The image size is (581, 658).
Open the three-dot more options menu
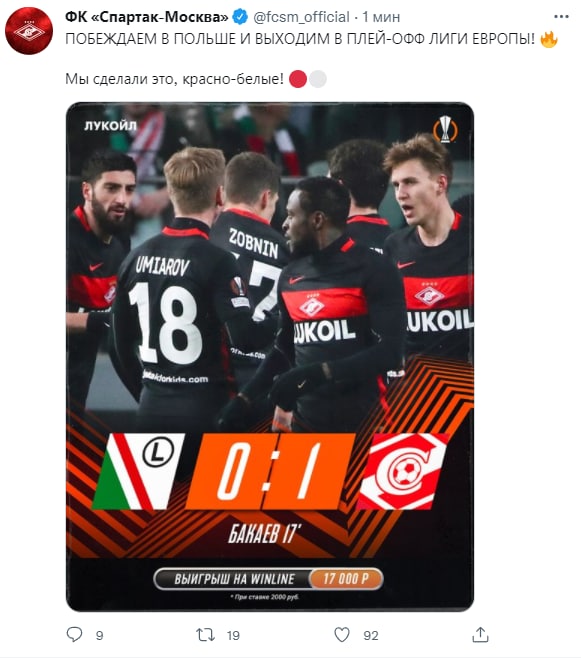[561, 17]
